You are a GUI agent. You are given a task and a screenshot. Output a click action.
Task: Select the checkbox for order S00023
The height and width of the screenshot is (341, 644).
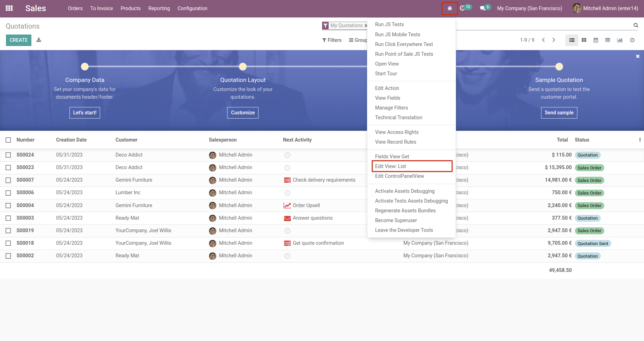[x=8, y=167]
